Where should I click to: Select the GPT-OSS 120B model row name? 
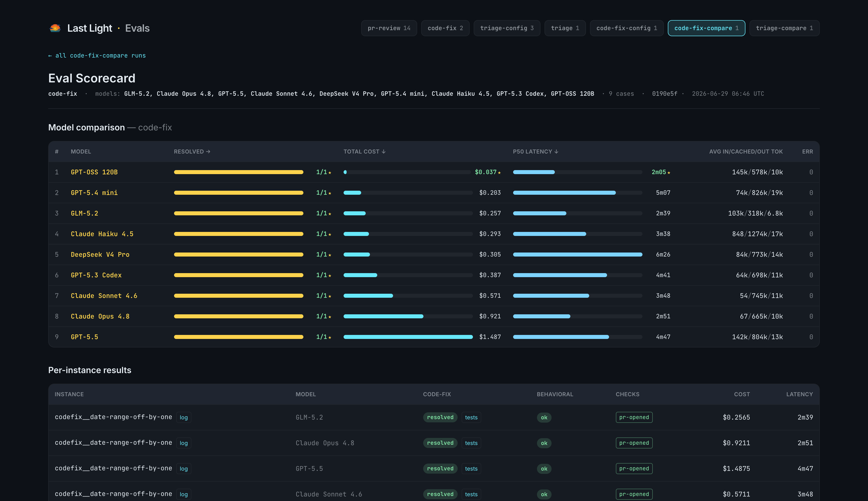tap(94, 172)
